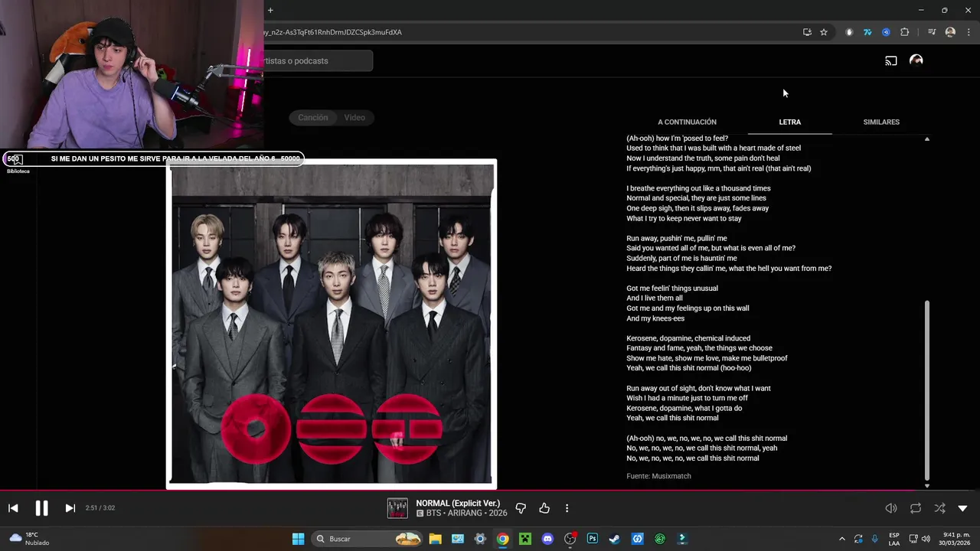Focus the artistas o podcasts search field
980x551 pixels.
click(x=317, y=60)
